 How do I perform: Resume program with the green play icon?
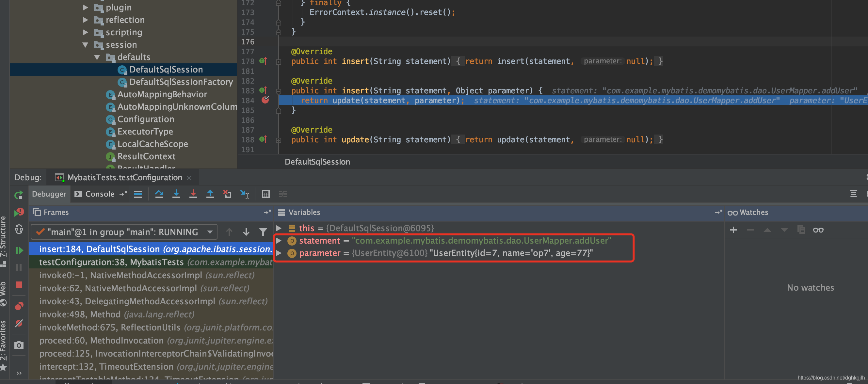[19, 250]
